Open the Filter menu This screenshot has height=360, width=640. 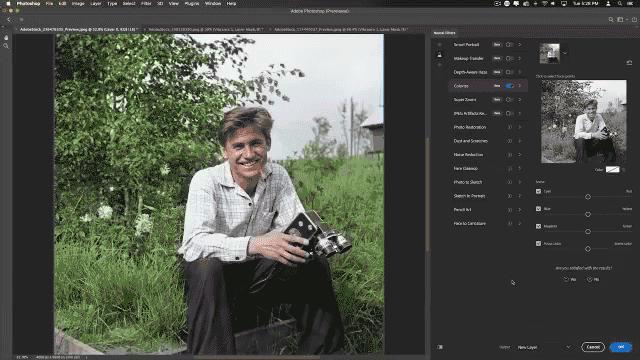coord(146,4)
